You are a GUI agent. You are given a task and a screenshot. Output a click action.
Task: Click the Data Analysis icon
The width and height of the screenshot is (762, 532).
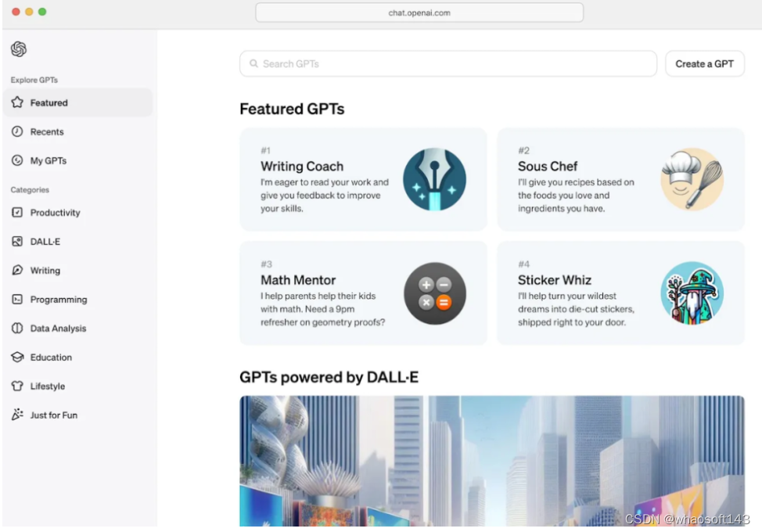pos(17,328)
